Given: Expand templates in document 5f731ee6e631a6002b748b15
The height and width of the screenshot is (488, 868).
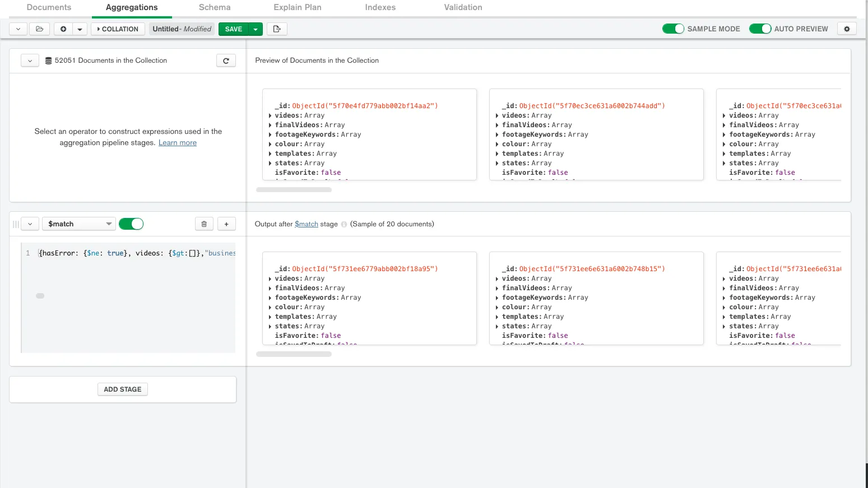Looking at the screenshot, I should [497, 317].
